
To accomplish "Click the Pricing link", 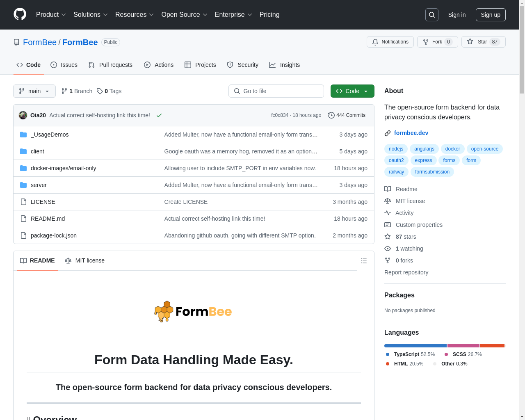I will tap(269, 15).
